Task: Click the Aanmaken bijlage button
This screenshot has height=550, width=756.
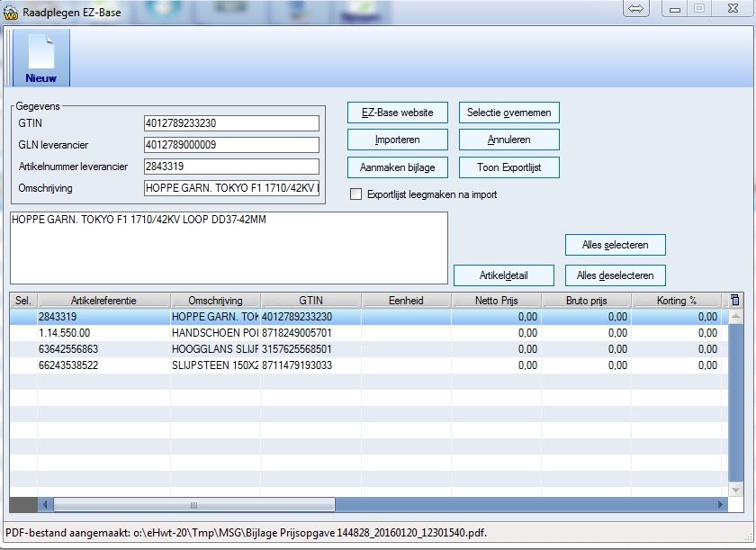Action: [397, 167]
